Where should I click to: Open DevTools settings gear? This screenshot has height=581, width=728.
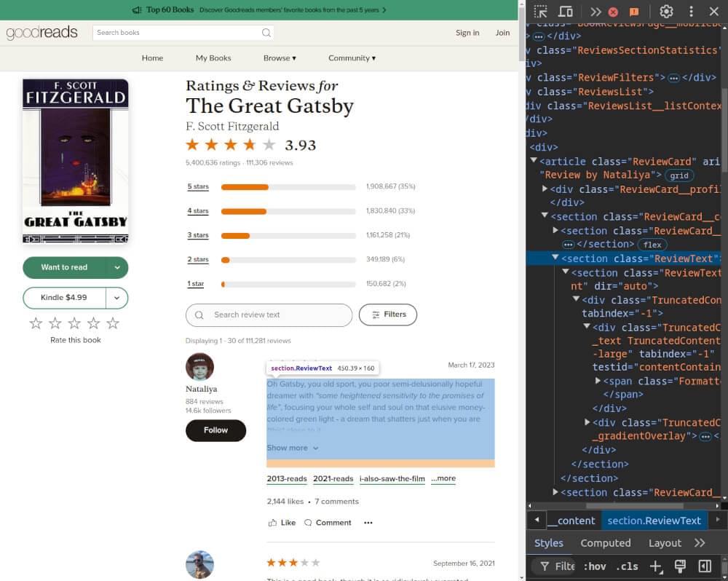[666, 12]
